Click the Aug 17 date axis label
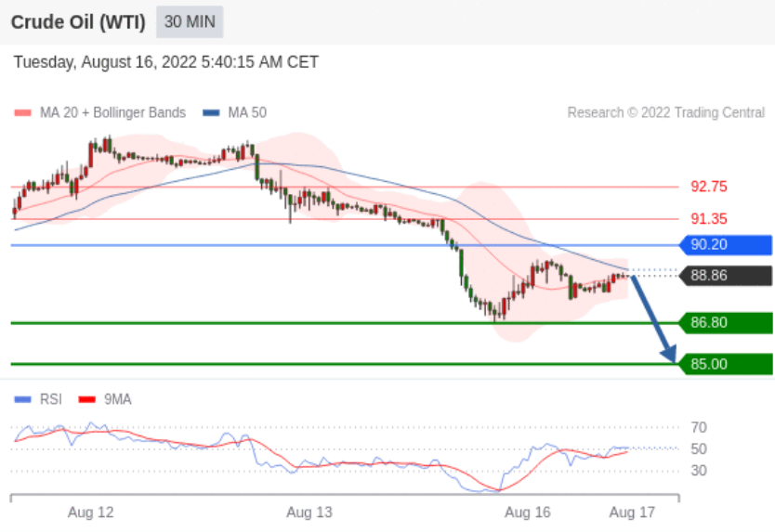Screen dimensions: 775x532 (632, 513)
